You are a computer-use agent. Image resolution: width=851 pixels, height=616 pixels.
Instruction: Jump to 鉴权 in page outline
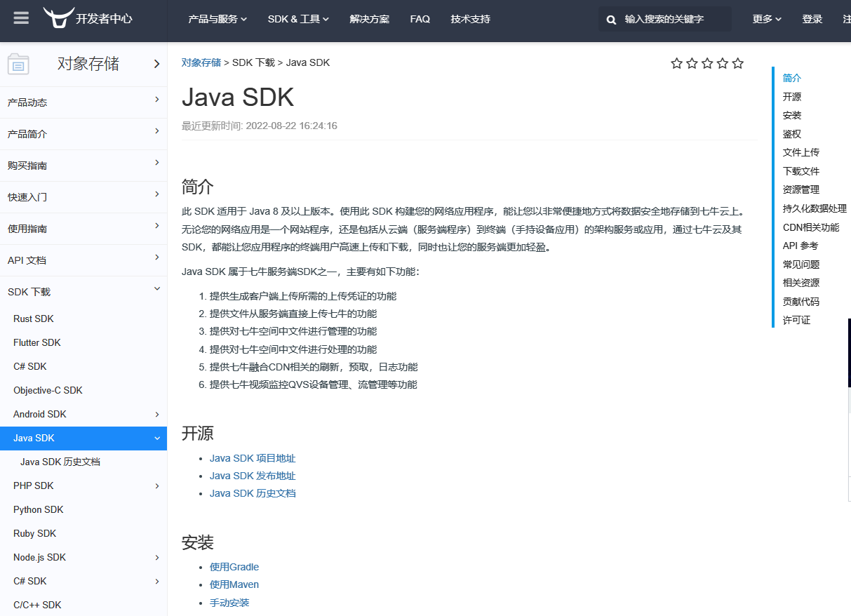792,134
